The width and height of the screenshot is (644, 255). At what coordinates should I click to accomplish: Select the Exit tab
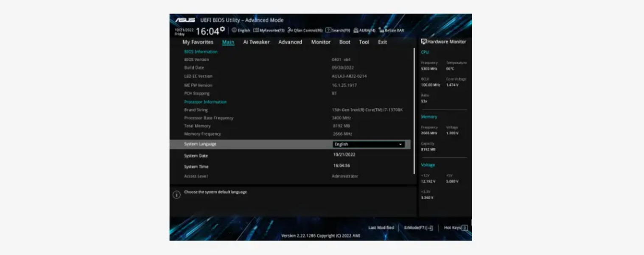click(382, 42)
